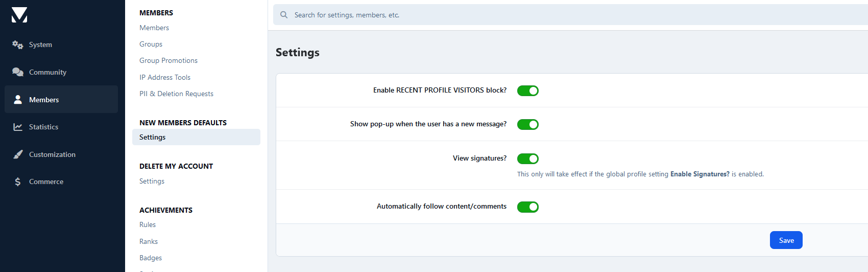868x272 pixels.
Task: Select PII & Deletion Requests
Action: click(x=176, y=94)
